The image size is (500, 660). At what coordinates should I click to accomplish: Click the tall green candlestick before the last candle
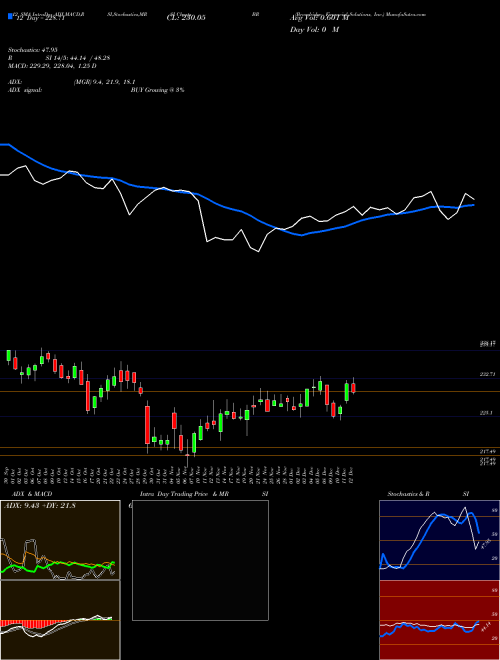point(347,392)
